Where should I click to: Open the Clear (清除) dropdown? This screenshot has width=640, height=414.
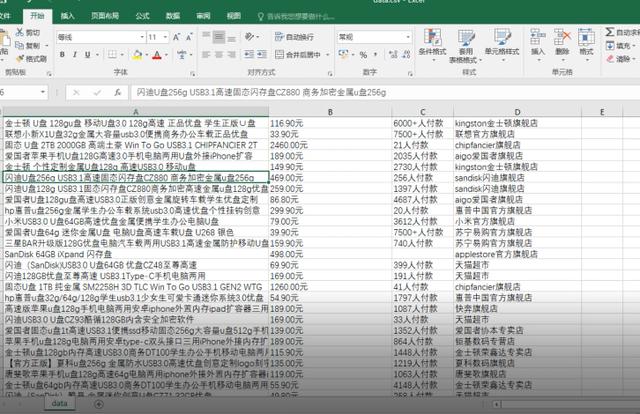(x=620, y=59)
